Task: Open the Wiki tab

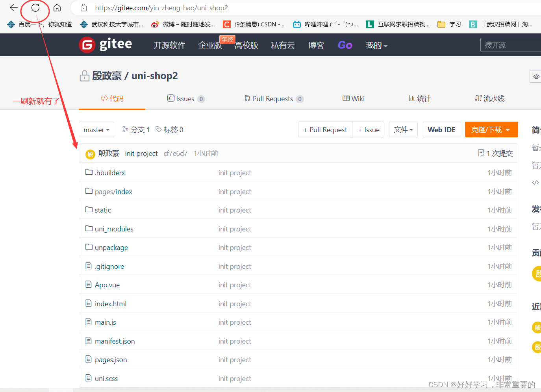Action: [x=353, y=98]
